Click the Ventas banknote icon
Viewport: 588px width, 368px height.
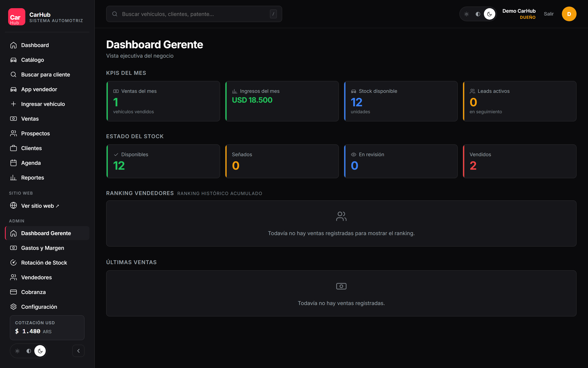pyautogui.click(x=13, y=119)
